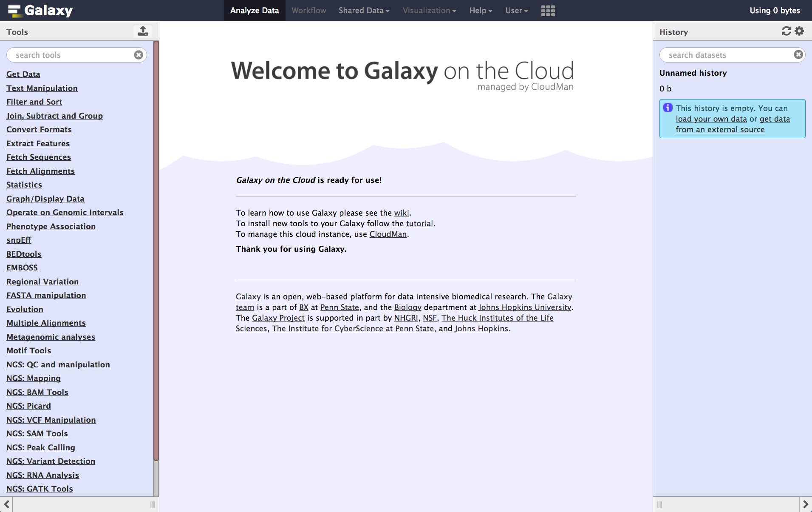Open the Fetch Sequences section
The height and width of the screenshot is (512, 812).
[39, 157]
